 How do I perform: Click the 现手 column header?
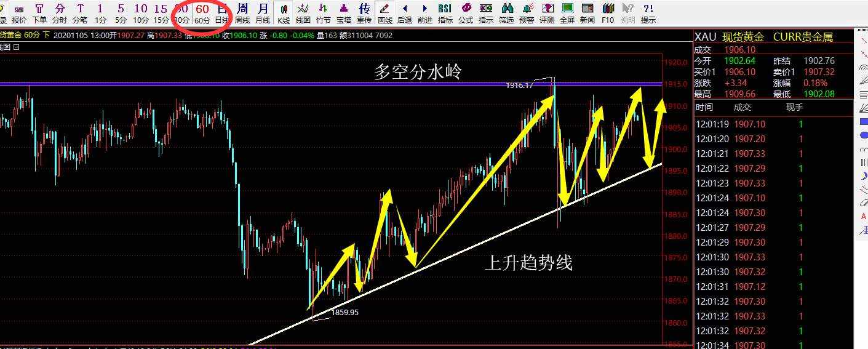point(795,107)
